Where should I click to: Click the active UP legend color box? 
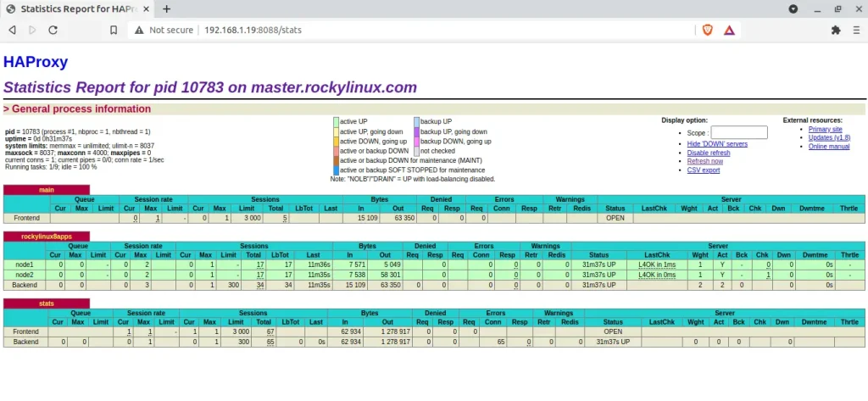[336, 121]
